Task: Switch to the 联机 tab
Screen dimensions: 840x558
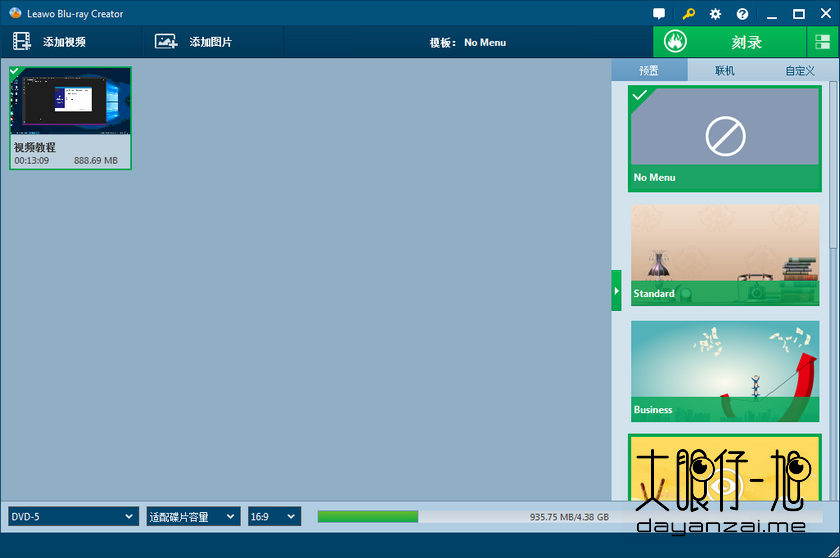Action: (725, 70)
